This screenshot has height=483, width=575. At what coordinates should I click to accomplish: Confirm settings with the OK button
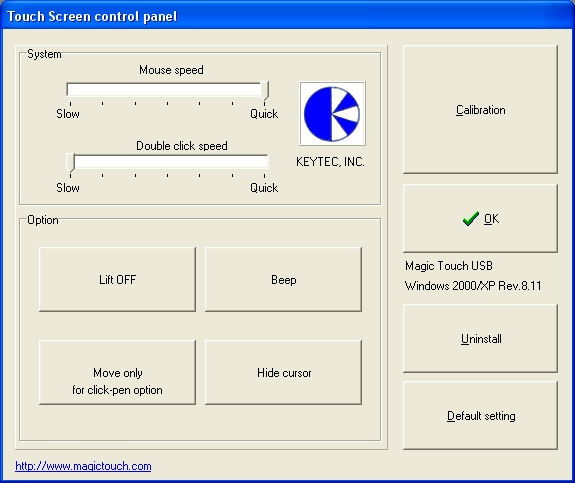click(480, 219)
